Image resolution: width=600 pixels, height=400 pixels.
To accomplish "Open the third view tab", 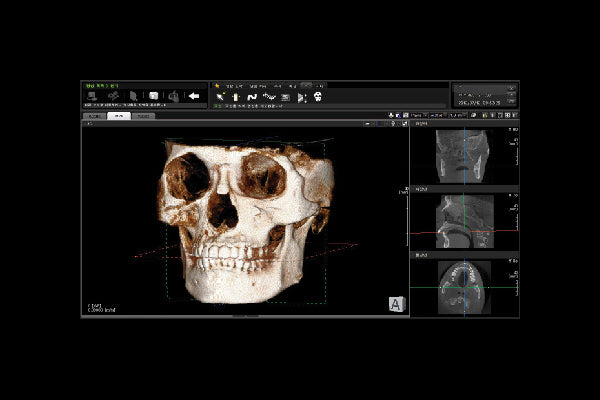I will (x=144, y=116).
